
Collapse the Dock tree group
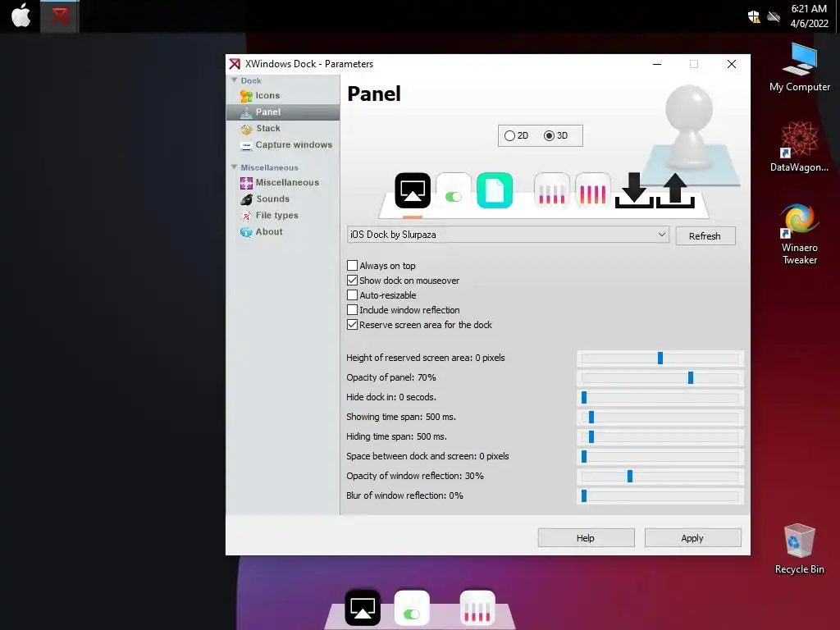pyautogui.click(x=234, y=80)
